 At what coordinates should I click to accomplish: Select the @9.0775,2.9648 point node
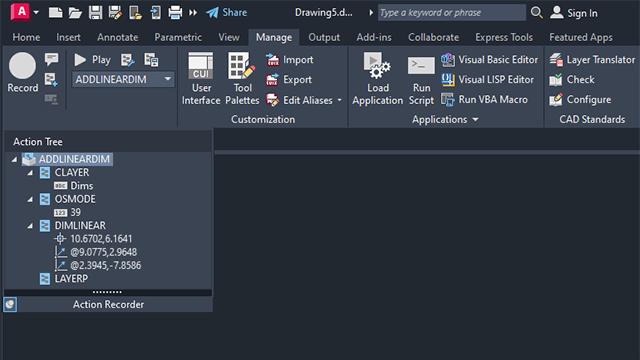96,252
